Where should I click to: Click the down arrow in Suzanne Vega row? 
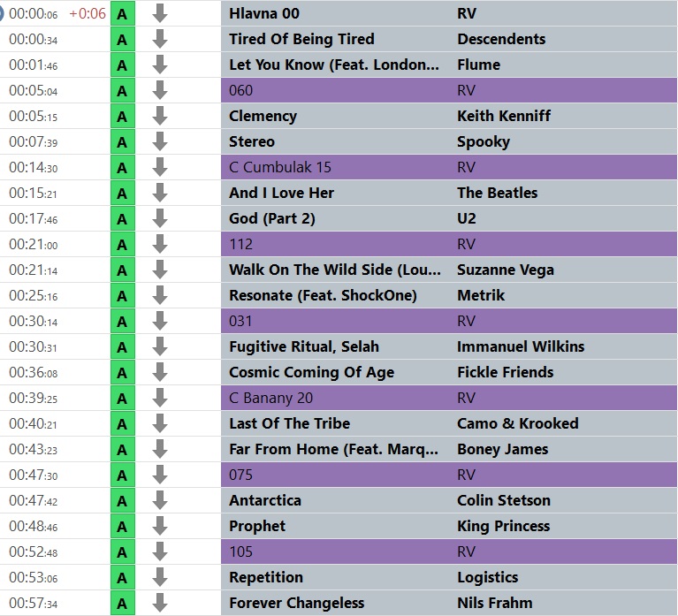click(x=159, y=270)
